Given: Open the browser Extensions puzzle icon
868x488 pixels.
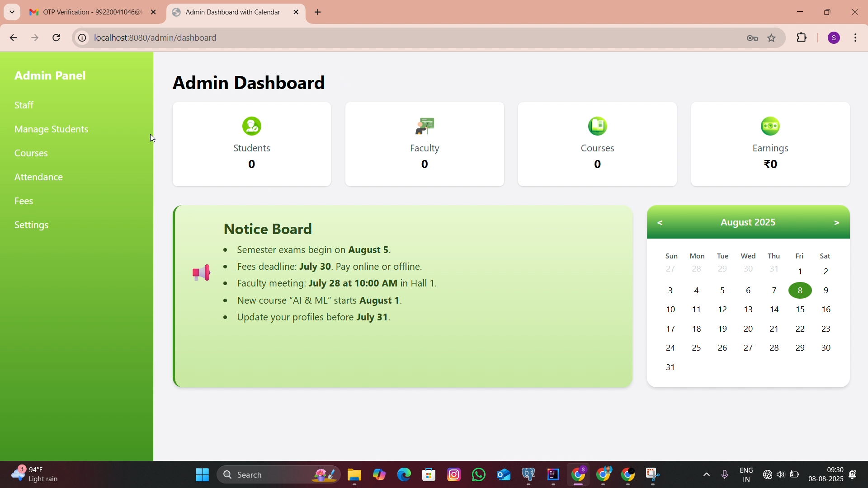Looking at the screenshot, I should tap(802, 38).
